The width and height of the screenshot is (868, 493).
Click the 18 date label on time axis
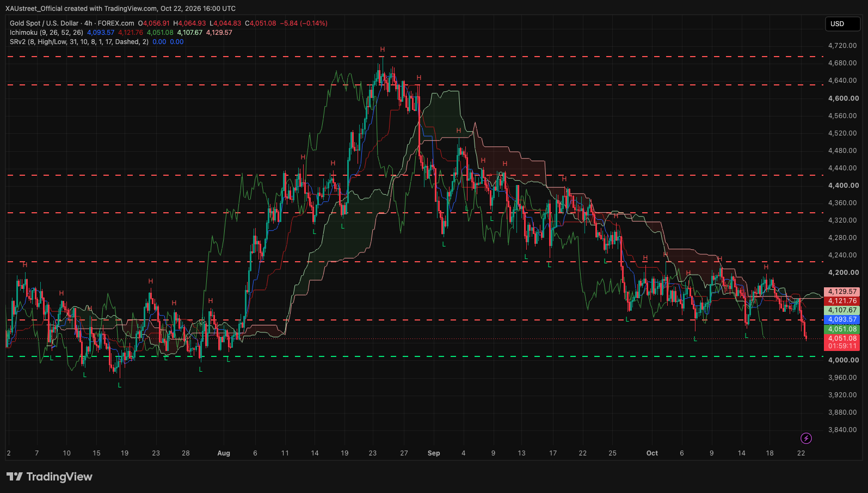click(769, 453)
